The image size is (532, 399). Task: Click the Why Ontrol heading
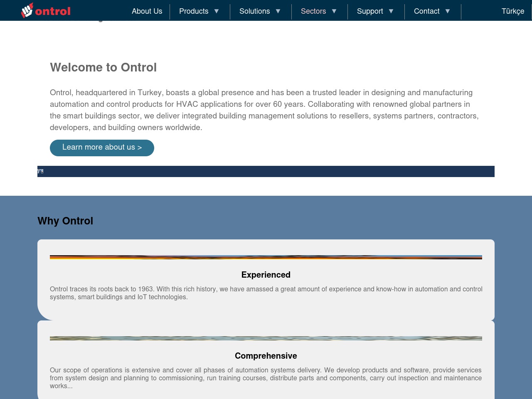coord(65,221)
